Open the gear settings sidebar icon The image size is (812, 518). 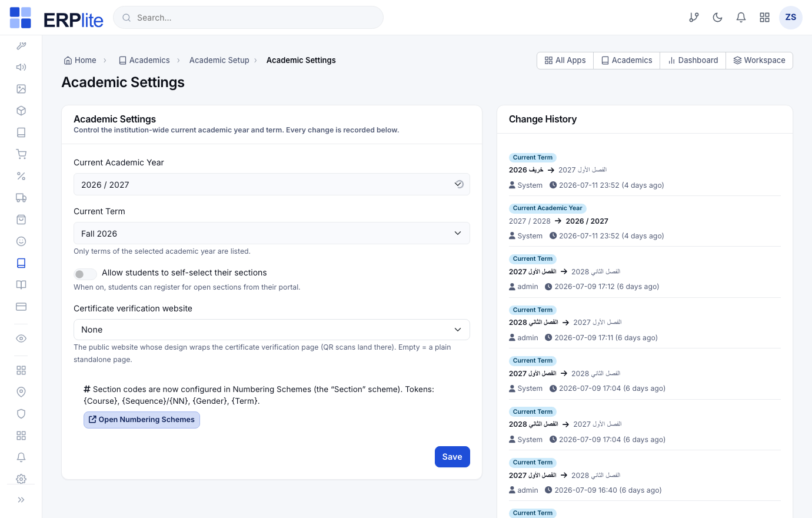21,479
